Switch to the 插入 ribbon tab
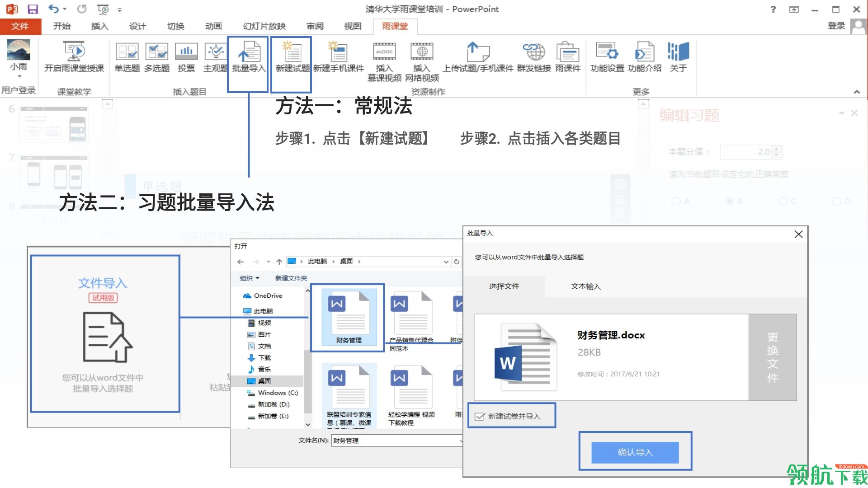Screen dimensions: 868x488 pos(99,26)
